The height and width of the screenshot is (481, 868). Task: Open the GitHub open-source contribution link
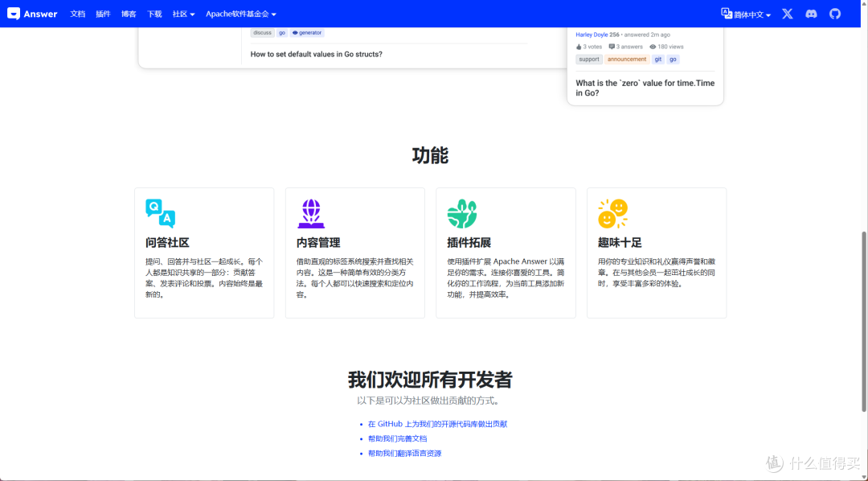pos(437,424)
